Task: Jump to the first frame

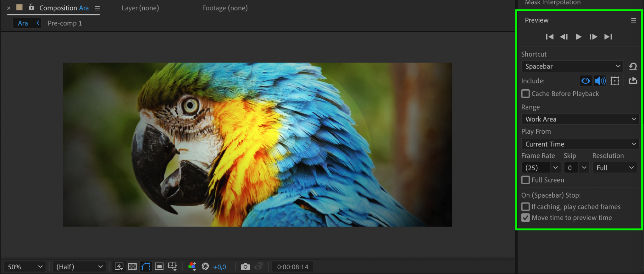Action: pyautogui.click(x=550, y=37)
